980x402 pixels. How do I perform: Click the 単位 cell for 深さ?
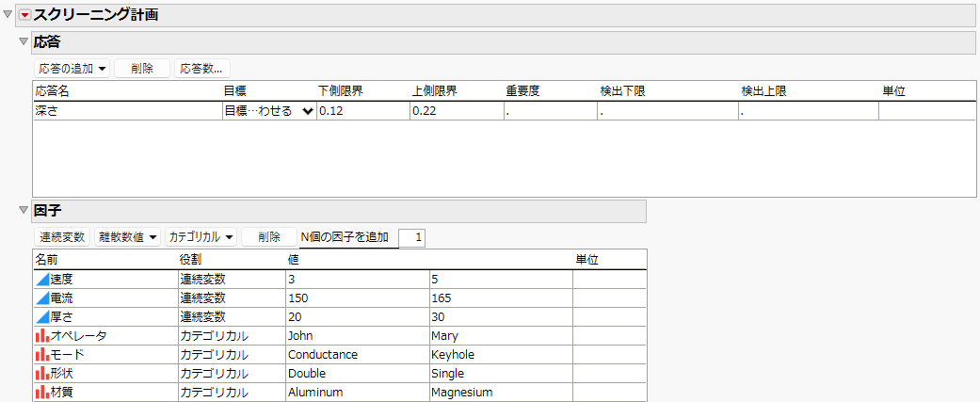[927, 111]
